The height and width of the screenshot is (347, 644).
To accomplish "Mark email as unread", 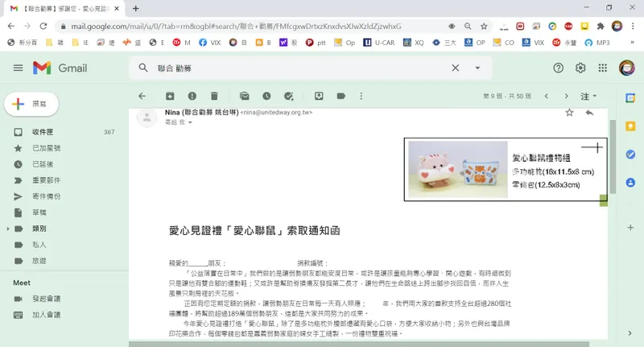I will coord(245,96).
